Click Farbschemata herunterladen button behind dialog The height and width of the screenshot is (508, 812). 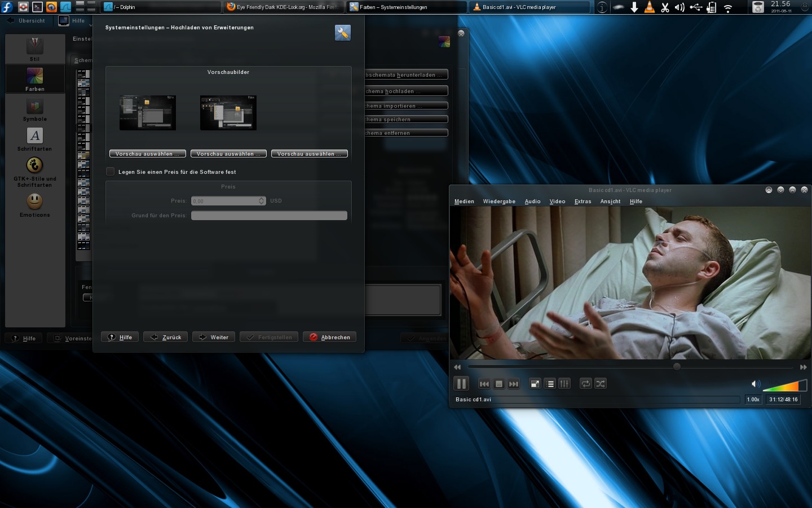tap(407, 75)
